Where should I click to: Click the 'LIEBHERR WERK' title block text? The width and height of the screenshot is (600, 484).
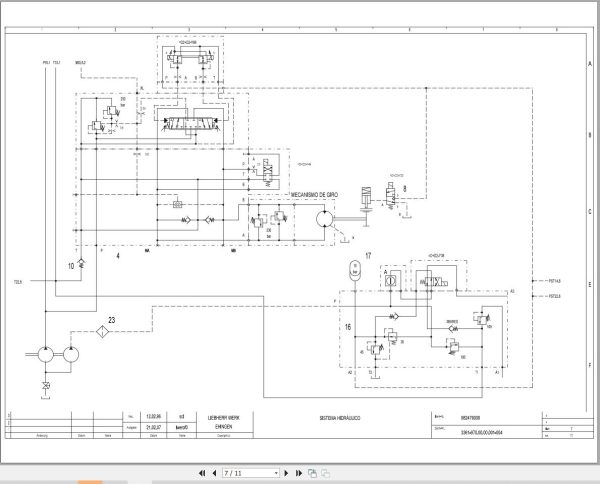(x=223, y=418)
